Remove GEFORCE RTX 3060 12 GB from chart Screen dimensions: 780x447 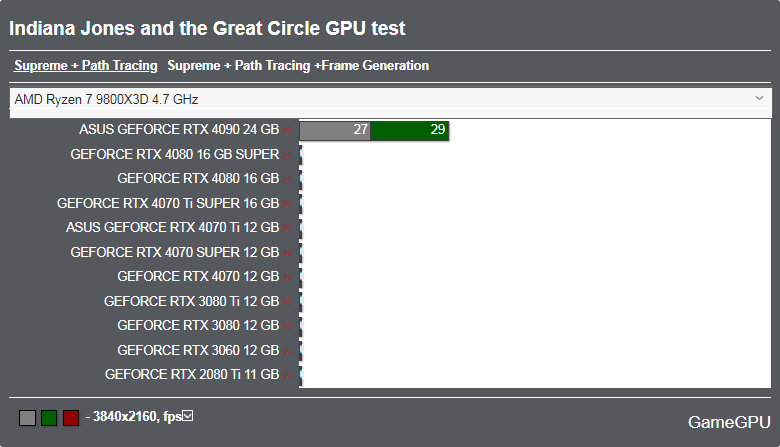click(287, 351)
